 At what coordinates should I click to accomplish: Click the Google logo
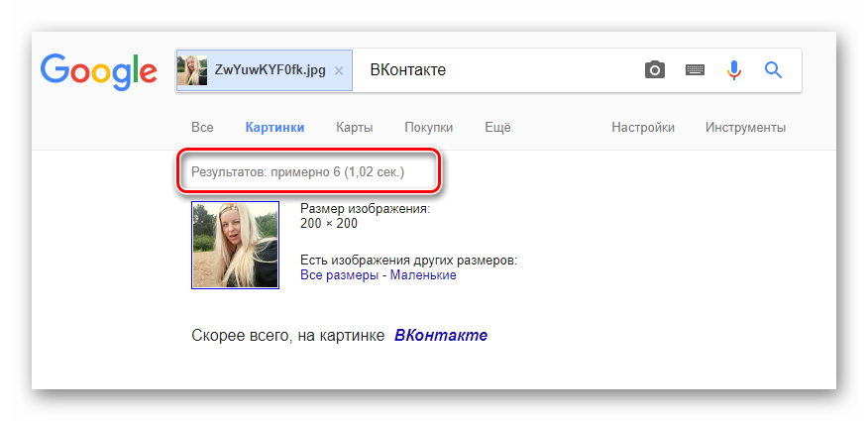98,72
